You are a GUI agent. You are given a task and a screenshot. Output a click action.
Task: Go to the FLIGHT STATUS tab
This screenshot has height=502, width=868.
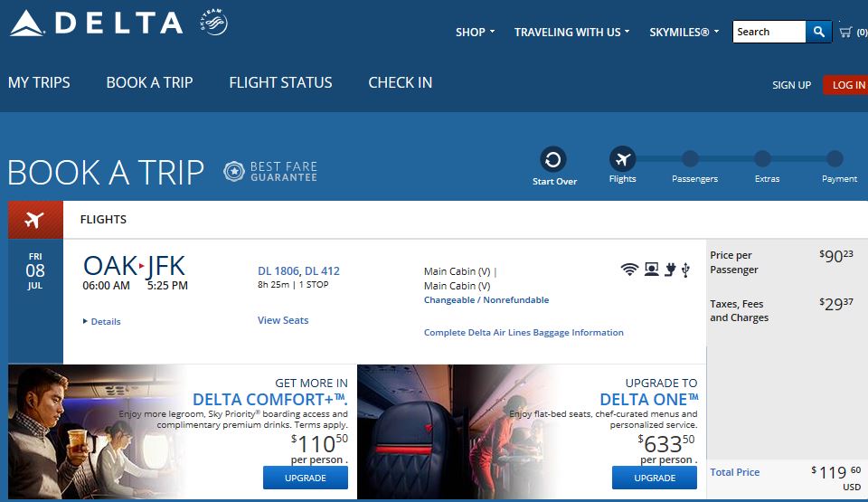[280, 82]
